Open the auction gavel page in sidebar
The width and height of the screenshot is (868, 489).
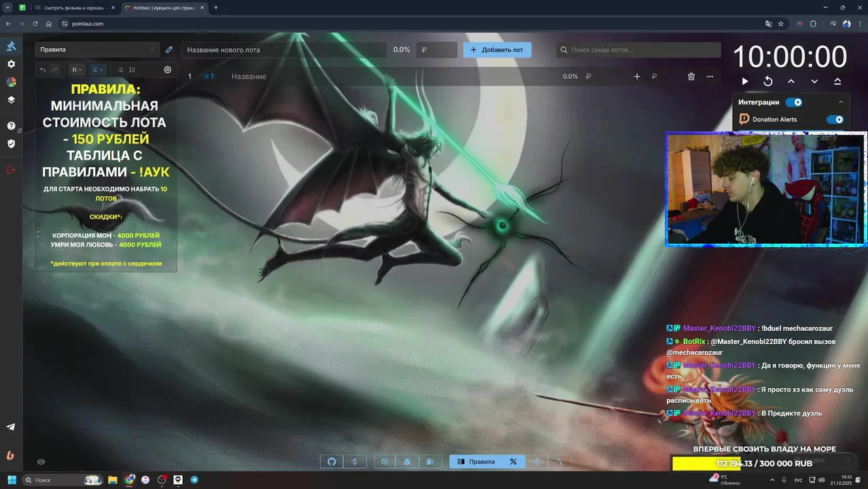(11, 46)
